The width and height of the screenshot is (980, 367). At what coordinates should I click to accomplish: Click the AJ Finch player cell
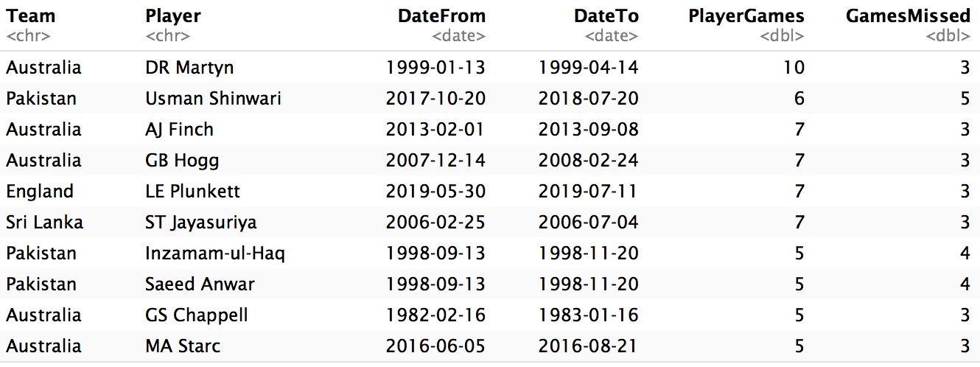180,130
